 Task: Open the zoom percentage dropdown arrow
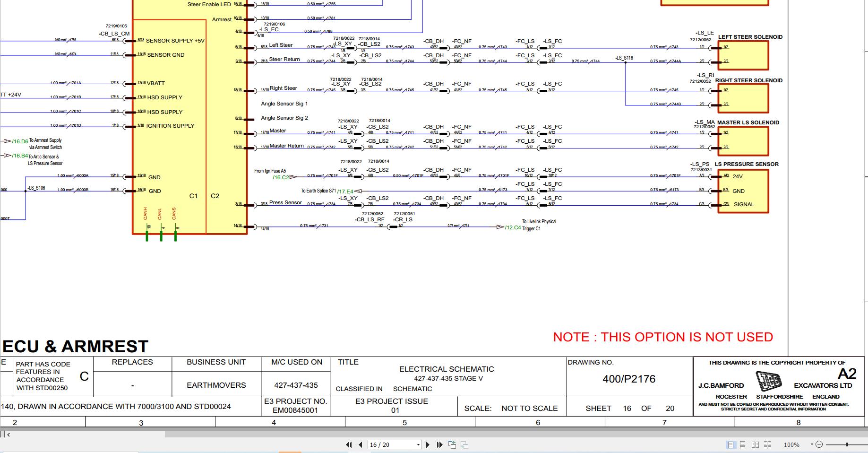[x=811, y=444]
